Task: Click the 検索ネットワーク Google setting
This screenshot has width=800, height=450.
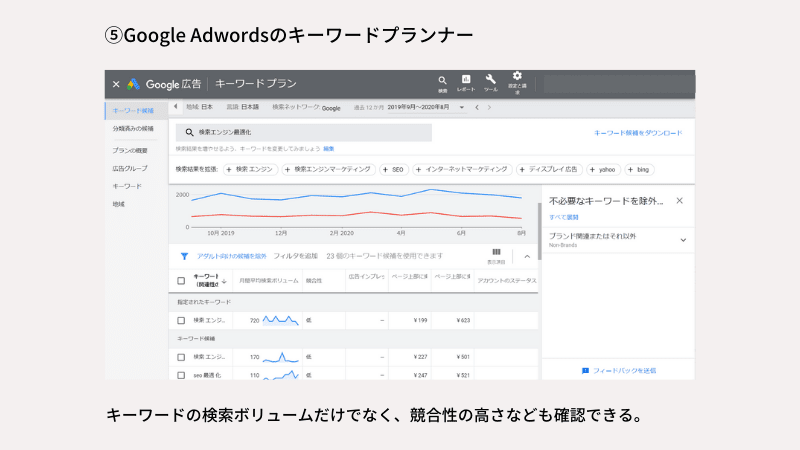Action: point(306,108)
